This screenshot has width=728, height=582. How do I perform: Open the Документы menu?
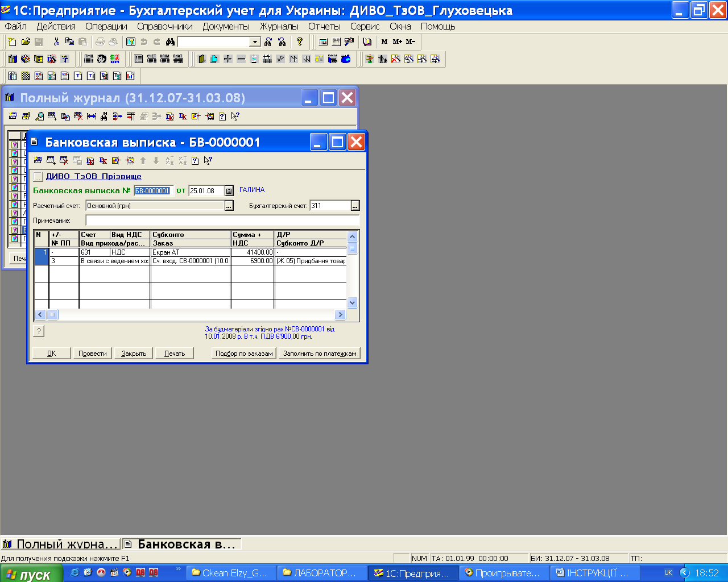pos(226,26)
